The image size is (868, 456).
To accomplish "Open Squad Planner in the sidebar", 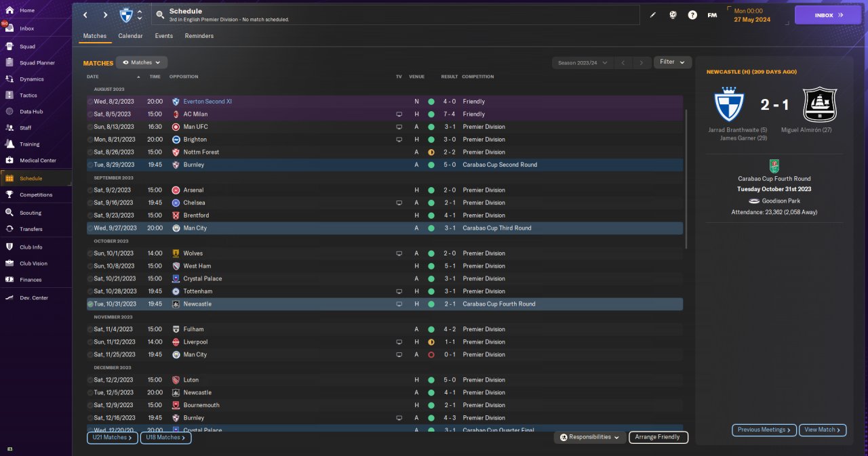I will [36, 63].
